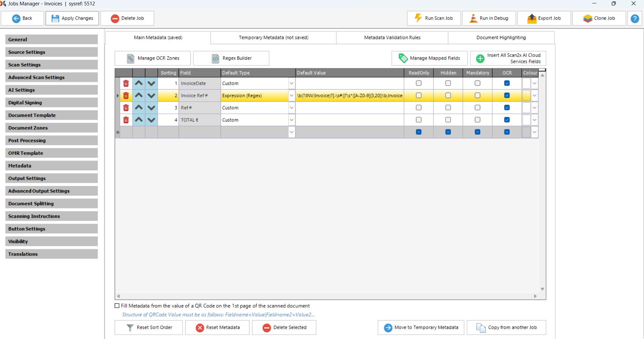This screenshot has width=644, height=339.
Task: Open the Colour dropdown for InvoiceDate row
Action: coord(534,83)
